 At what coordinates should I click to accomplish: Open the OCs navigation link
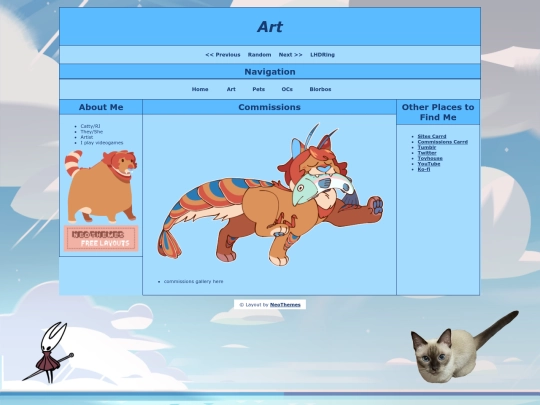coord(287,89)
